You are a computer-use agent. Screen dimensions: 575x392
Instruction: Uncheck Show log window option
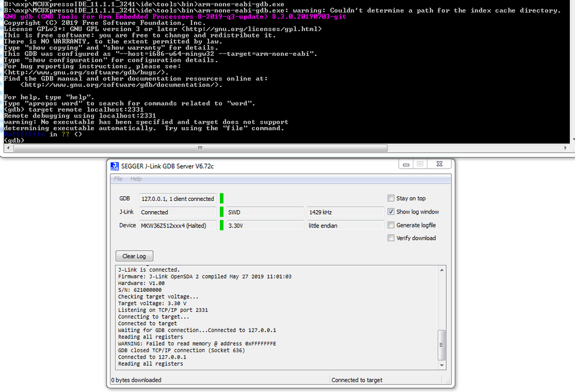pyautogui.click(x=391, y=212)
